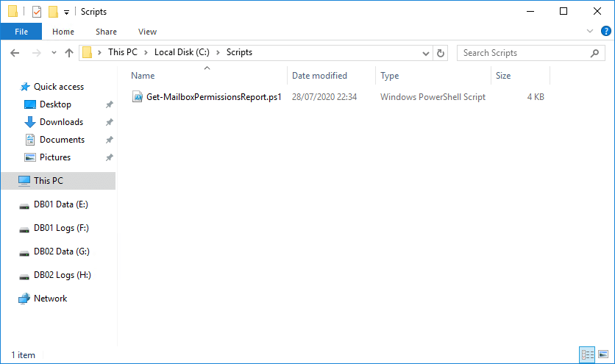Open the DB02 Logs (H:) drive
The height and width of the screenshot is (364, 615).
tap(63, 275)
